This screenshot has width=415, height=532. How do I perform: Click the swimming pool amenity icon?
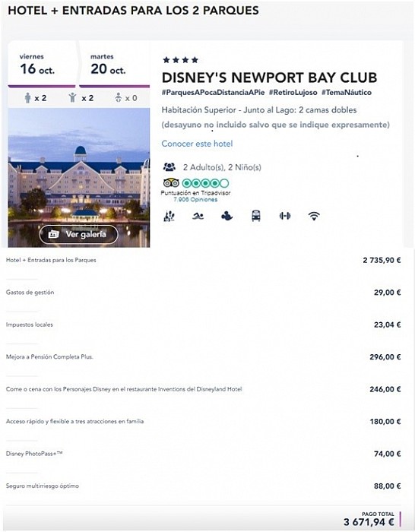coord(198,216)
